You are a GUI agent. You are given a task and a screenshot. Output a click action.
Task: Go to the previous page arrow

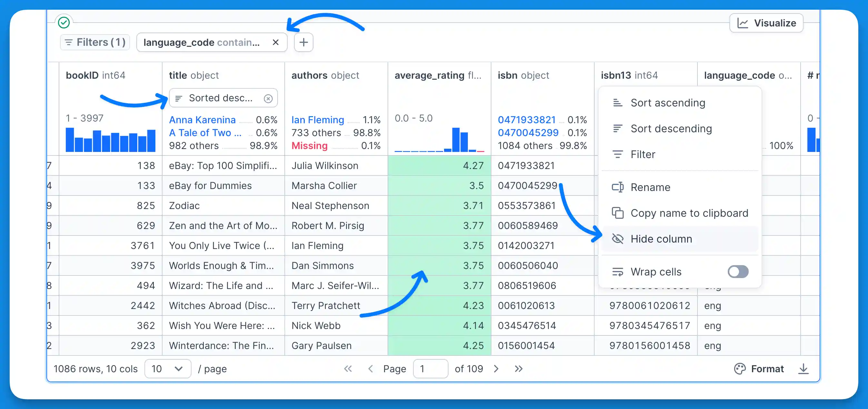click(x=370, y=369)
